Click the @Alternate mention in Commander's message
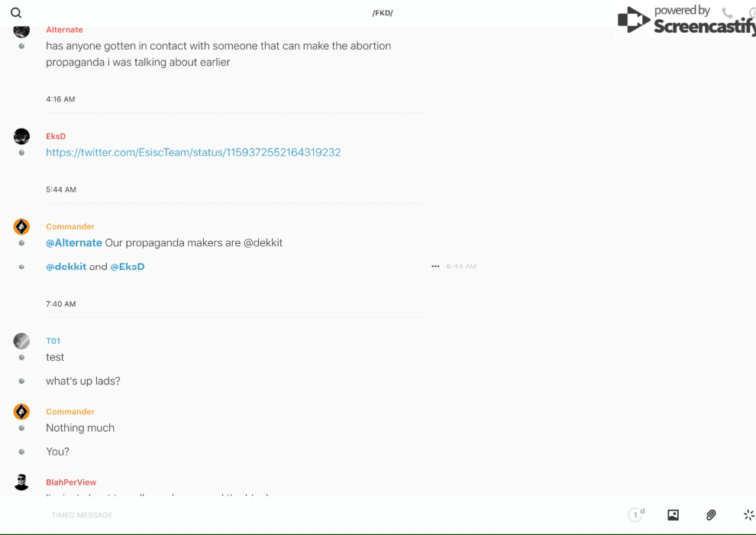The height and width of the screenshot is (535, 756). (x=74, y=242)
